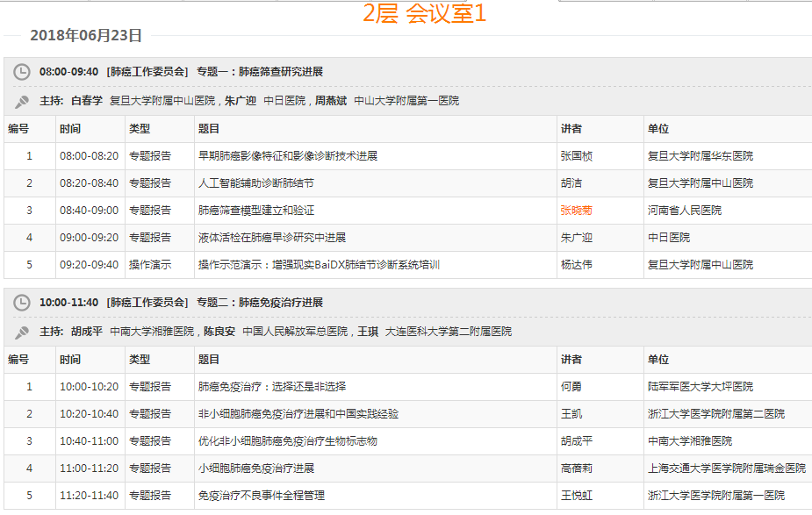Click the clock icon of the 10:00-11:40 session
812x515 pixels.
tap(24, 301)
